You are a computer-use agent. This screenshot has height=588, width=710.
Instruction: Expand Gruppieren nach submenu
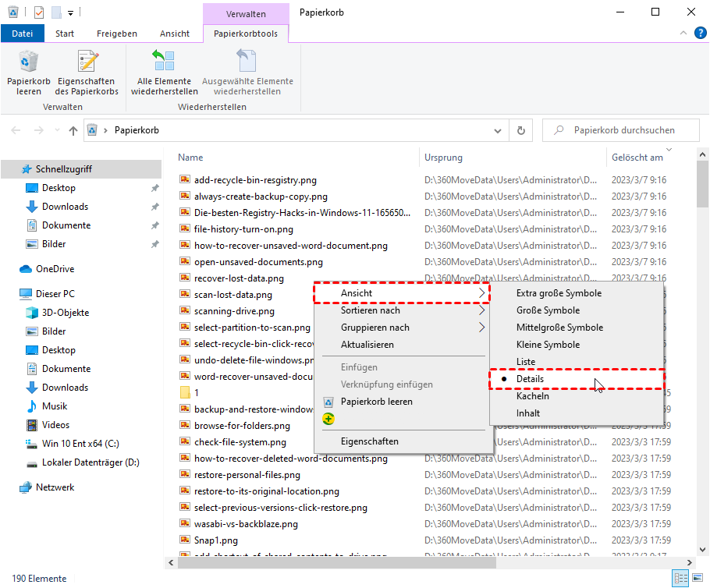point(403,328)
